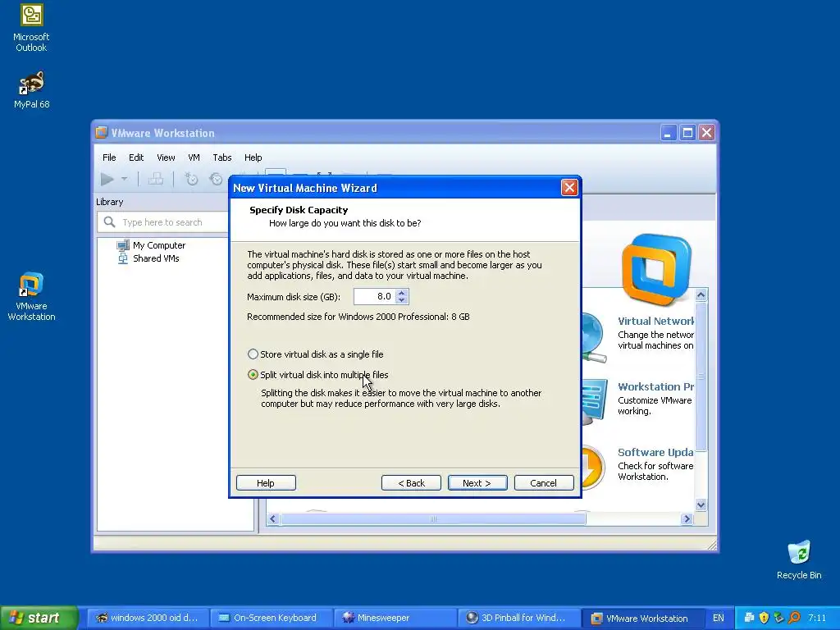This screenshot has height=630, width=840.
Task: Open the Recycle Bin
Action: [x=799, y=559]
